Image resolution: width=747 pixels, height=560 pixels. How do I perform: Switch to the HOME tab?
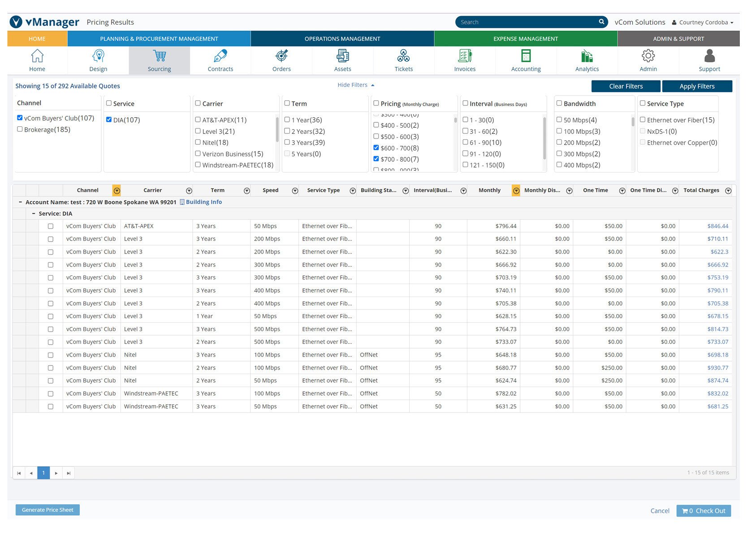coord(37,39)
